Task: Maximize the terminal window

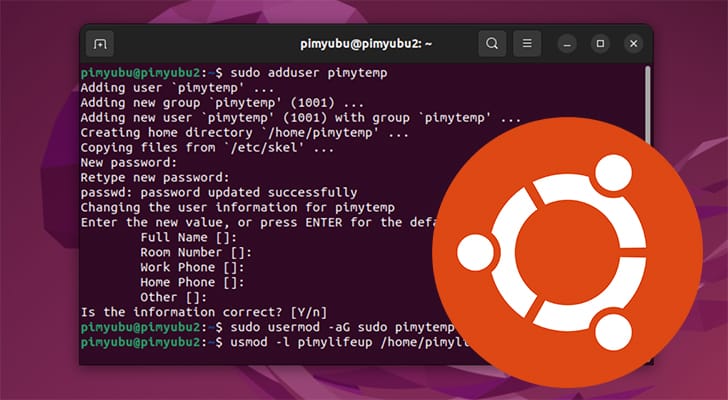Action: click(600, 44)
